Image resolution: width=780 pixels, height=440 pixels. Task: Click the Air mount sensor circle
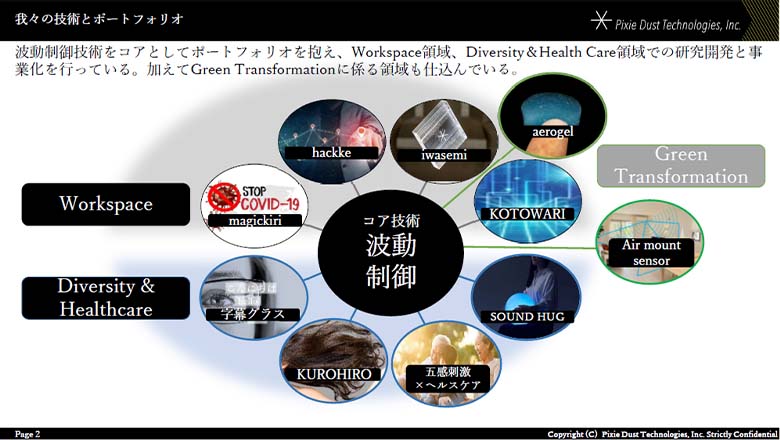coord(650,242)
